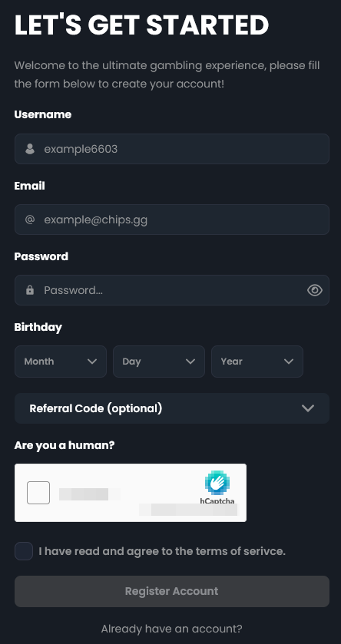Click the hCaptcha hand logo
Screen dimensions: 341x644
(x=217, y=483)
